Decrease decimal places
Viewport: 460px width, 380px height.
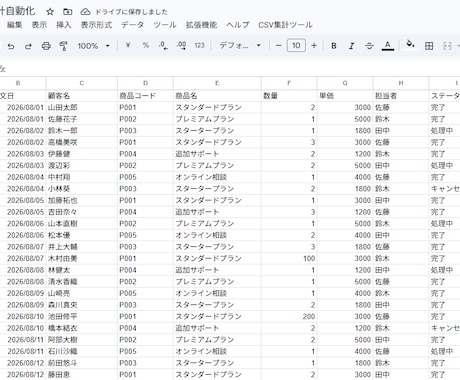[163, 45]
